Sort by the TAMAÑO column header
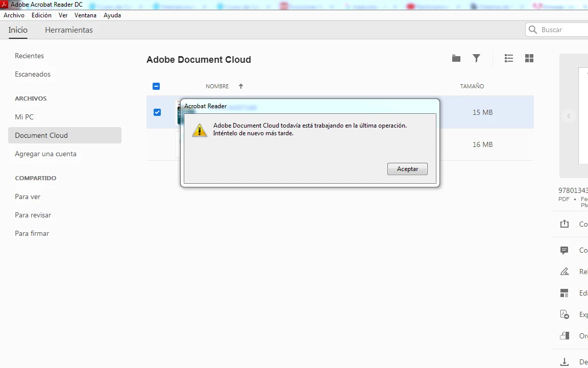 click(472, 86)
